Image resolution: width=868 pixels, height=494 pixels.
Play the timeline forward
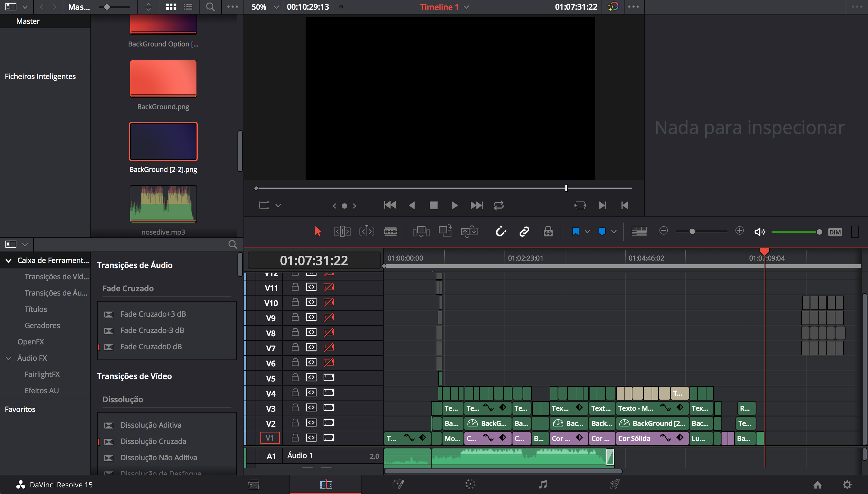coord(455,205)
